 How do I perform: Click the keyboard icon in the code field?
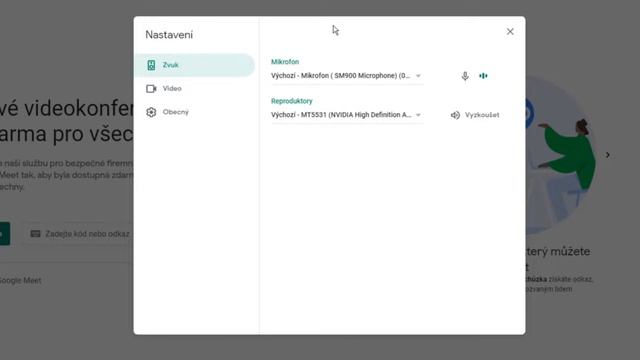pos(36,233)
